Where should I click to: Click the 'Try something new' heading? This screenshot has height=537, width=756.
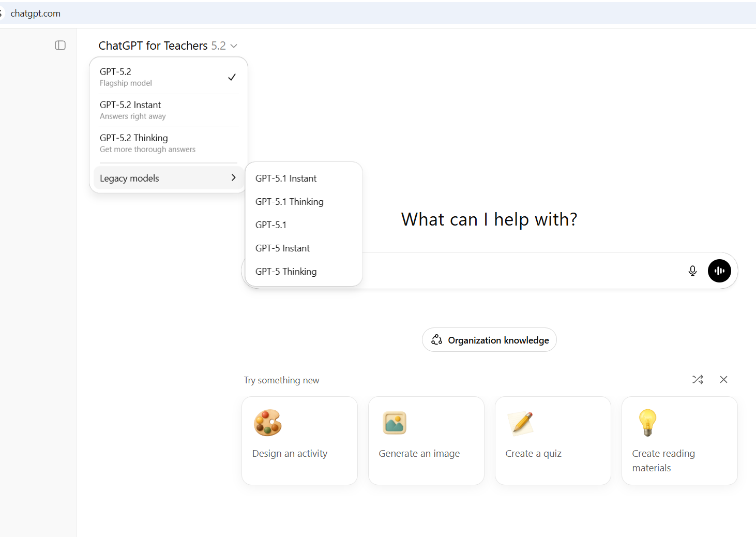pyautogui.click(x=281, y=380)
